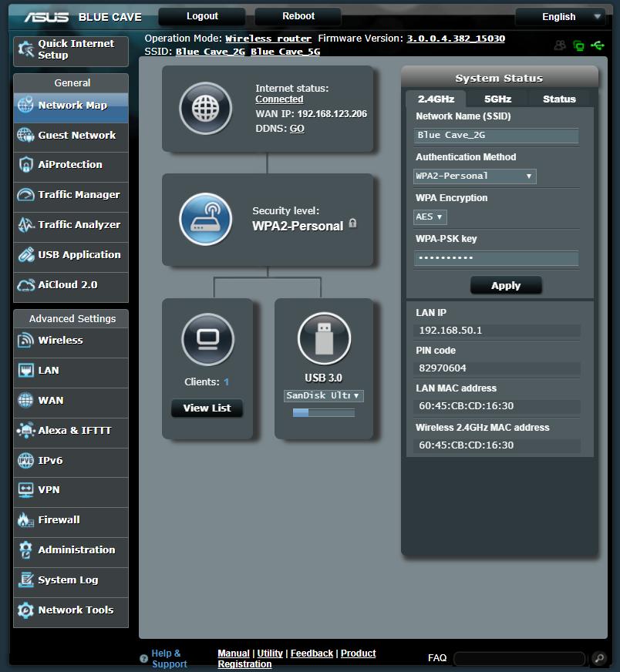Click the FAQ search input field
The width and height of the screenshot is (620, 672).
tap(519, 658)
